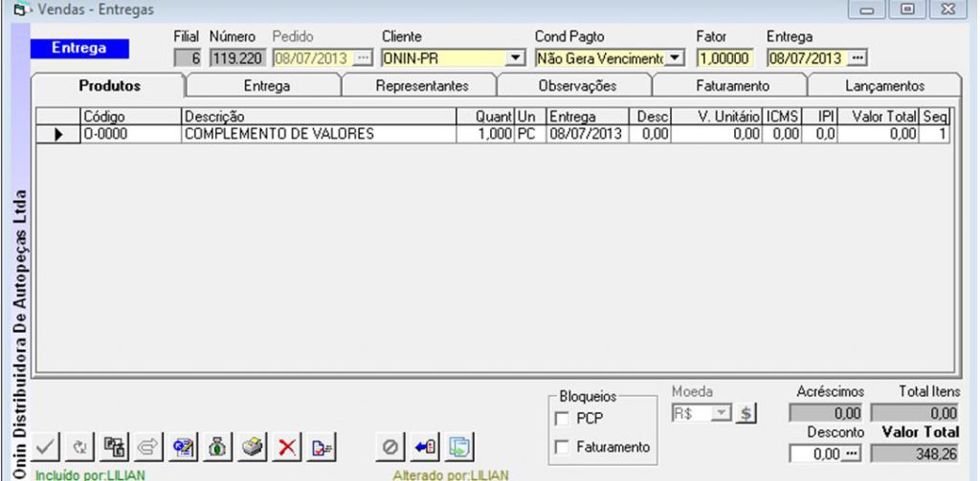Click the Valor Total column header
980x481 pixels.
click(879, 117)
